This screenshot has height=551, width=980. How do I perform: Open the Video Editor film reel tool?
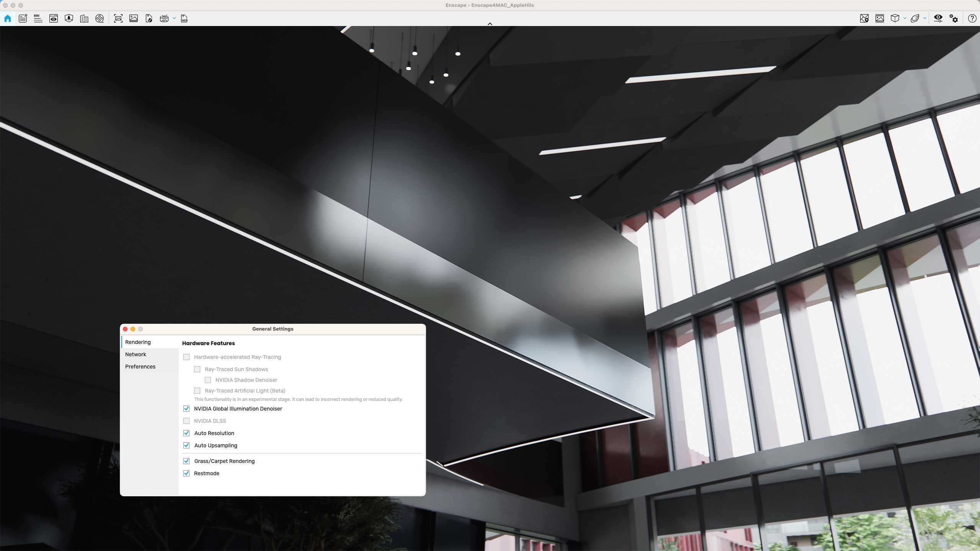[x=100, y=18]
